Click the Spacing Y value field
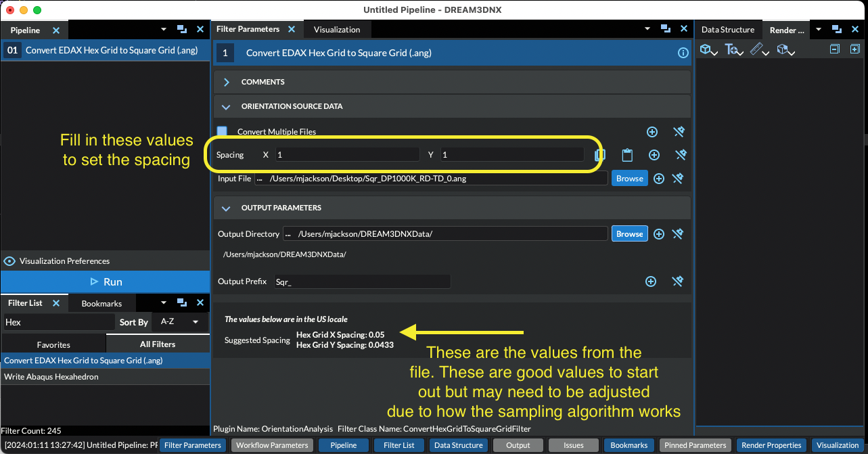The width and height of the screenshot is (868, 454). tap(512, 155)
